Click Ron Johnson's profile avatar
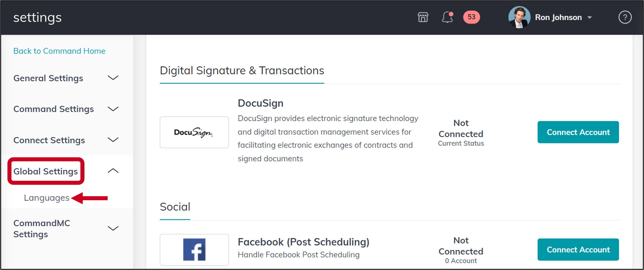Screen dimensions: 644x270 519,17
